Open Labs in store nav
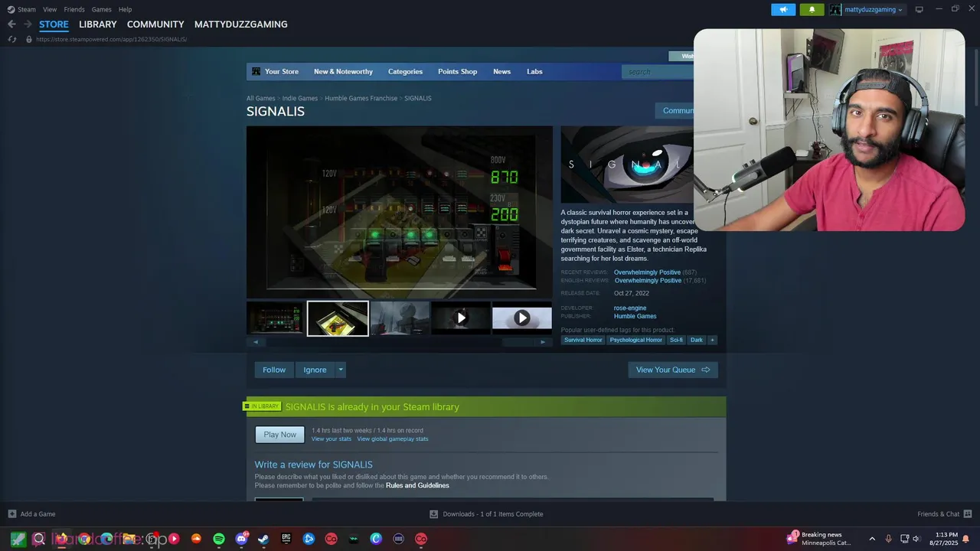980x551 pixels. point(534,72)
